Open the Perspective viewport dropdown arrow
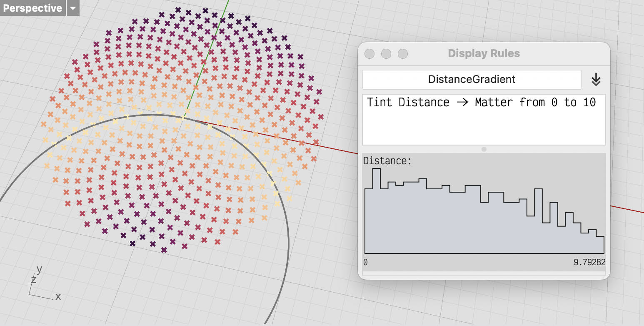This screenshot has height=326, width=644. coord(73,8)
